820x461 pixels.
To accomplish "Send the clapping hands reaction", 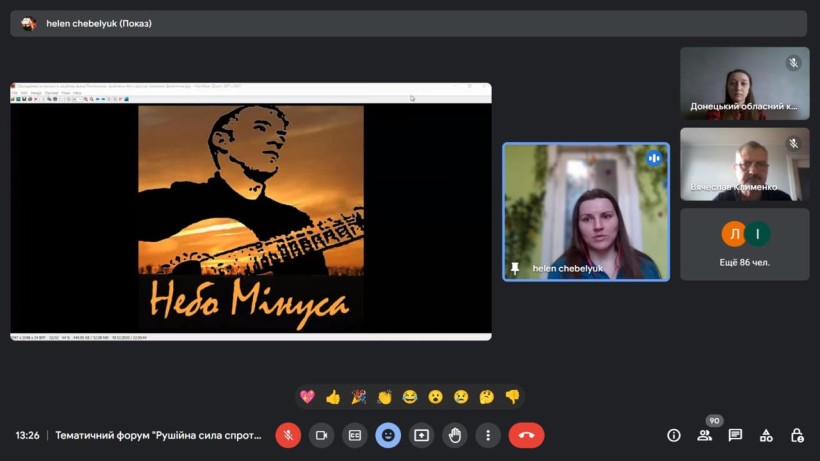I will point(384,397).
